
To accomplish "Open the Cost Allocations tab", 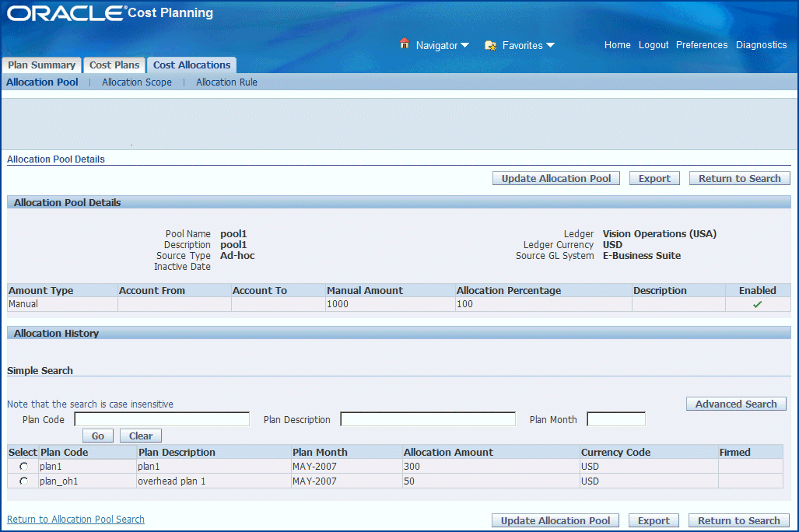I will 191,65.
